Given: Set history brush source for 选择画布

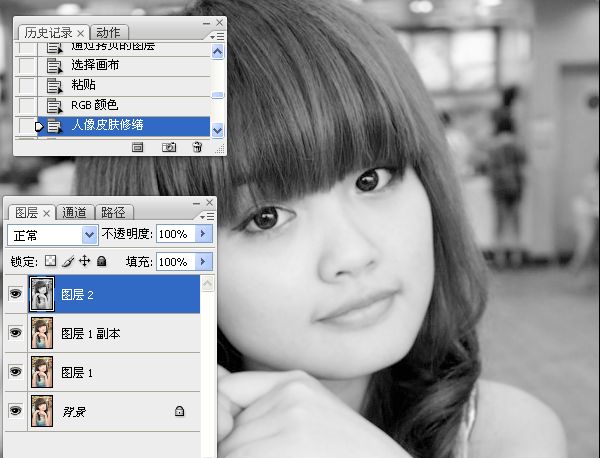Looking at the screenshot, I should click(x=26, y=65).
